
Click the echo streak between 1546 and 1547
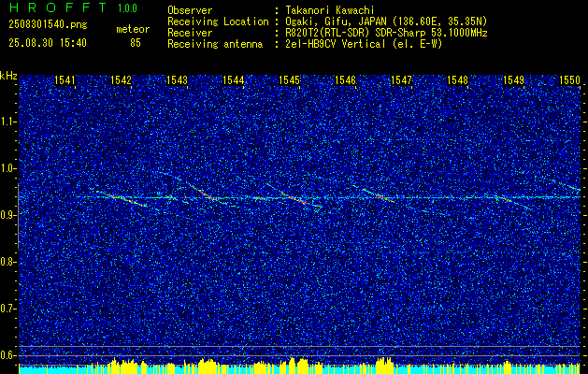click(x=379, y=195)
